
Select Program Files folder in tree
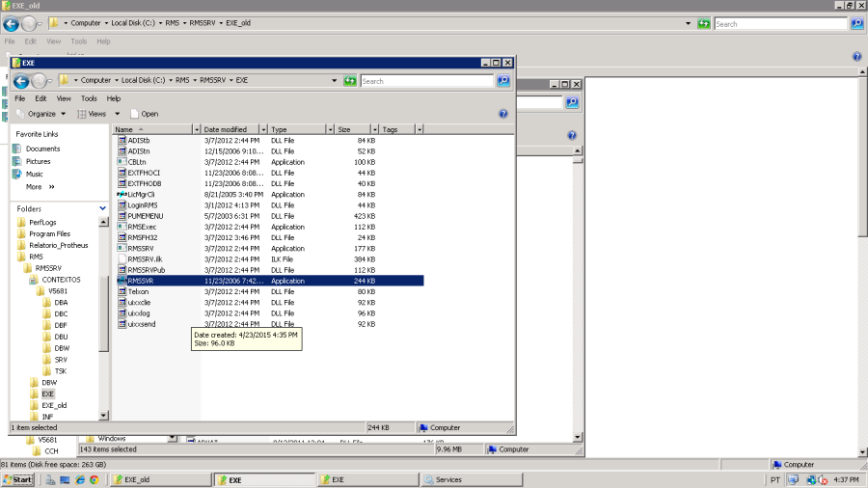(50, 234)
